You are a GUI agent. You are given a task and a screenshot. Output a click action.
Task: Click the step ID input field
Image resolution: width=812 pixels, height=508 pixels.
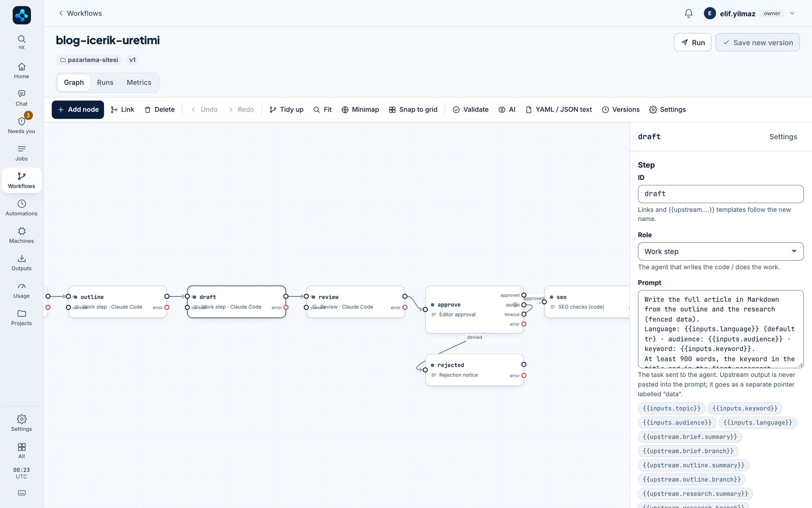tap(721, 194)
